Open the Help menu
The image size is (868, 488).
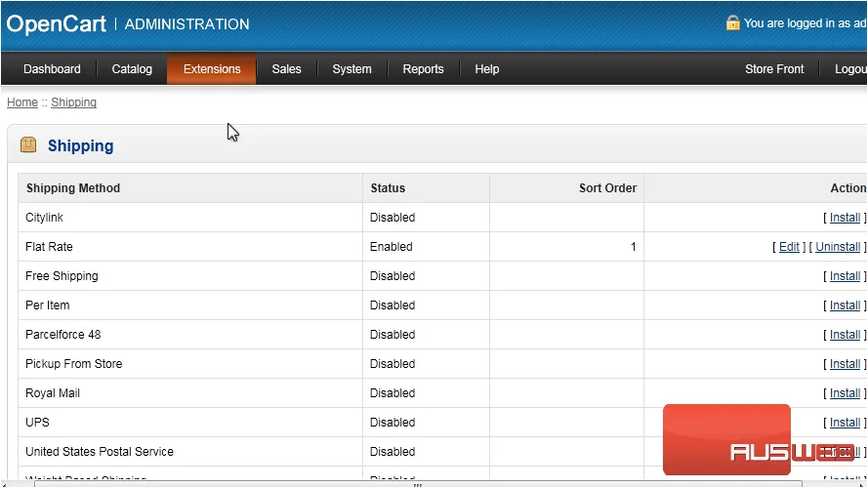click(x=486, y=69)
